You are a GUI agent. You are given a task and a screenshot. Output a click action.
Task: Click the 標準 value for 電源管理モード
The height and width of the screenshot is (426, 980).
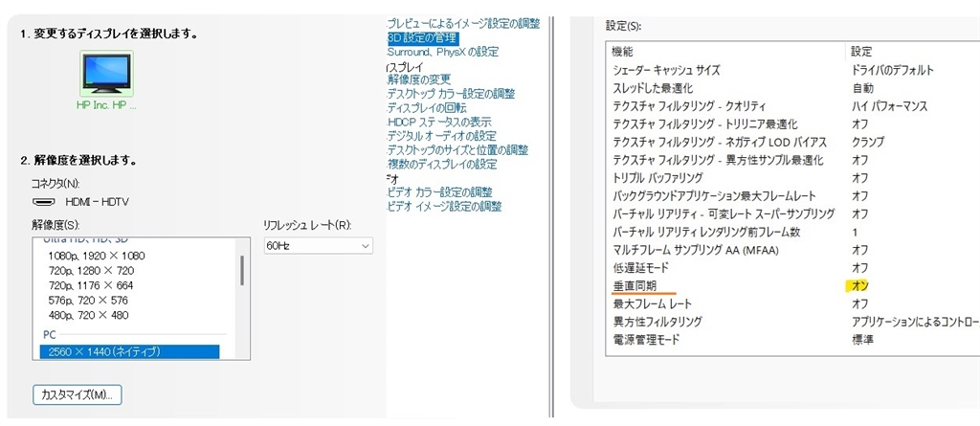862,340
